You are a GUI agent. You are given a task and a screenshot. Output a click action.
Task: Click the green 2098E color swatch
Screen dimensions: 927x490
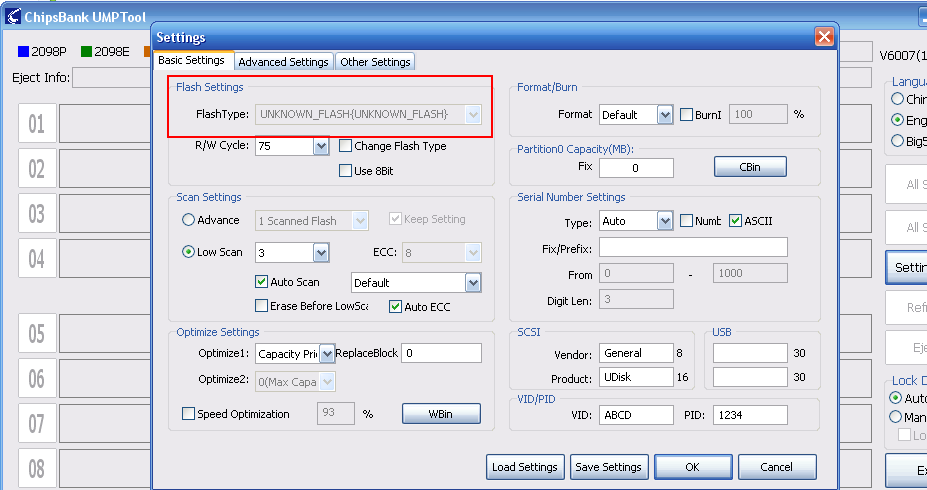click(86, 52)
